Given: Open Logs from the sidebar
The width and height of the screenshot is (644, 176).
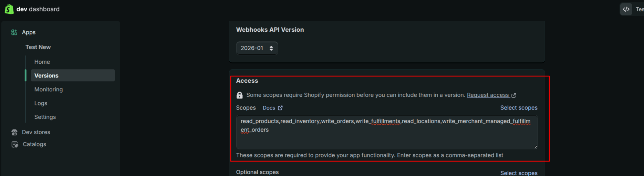Looking at the screenshot, I should 41,103.
